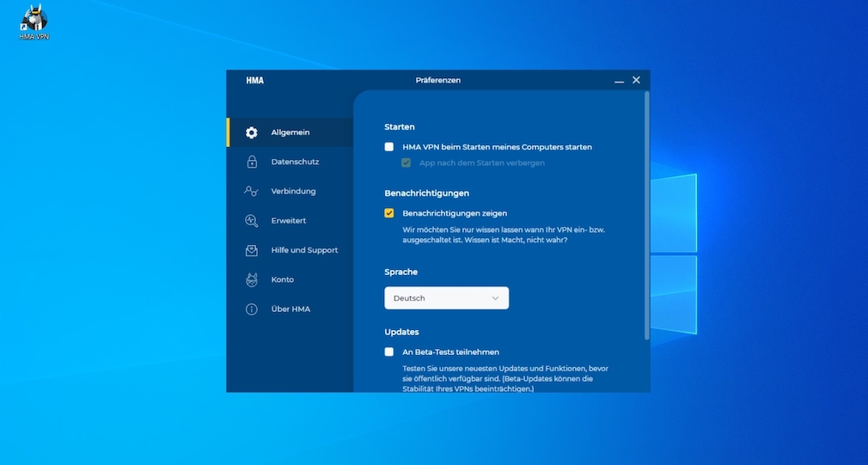Click the donkey face Konto icon
The width and height of the screenshot is (868, 465).
click(x=252, y=279)
